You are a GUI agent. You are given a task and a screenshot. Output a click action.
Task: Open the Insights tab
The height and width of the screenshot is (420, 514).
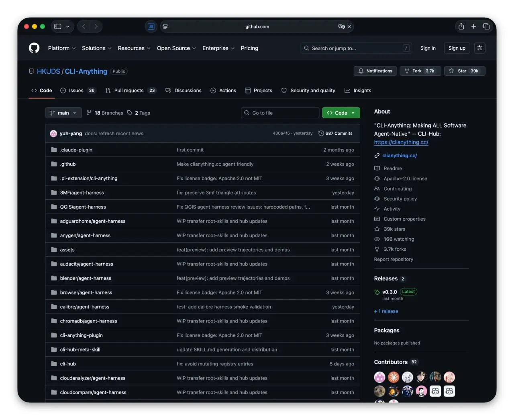pos(358,91)
